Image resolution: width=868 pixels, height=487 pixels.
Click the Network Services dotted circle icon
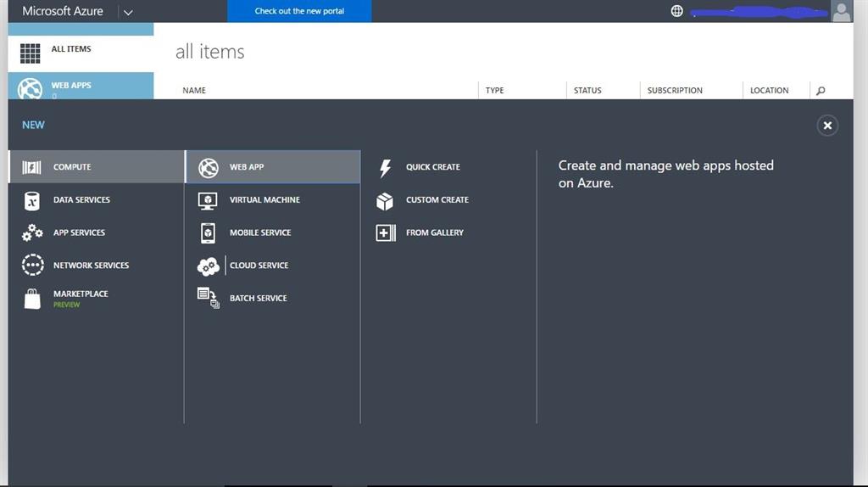tap(33, 265)
